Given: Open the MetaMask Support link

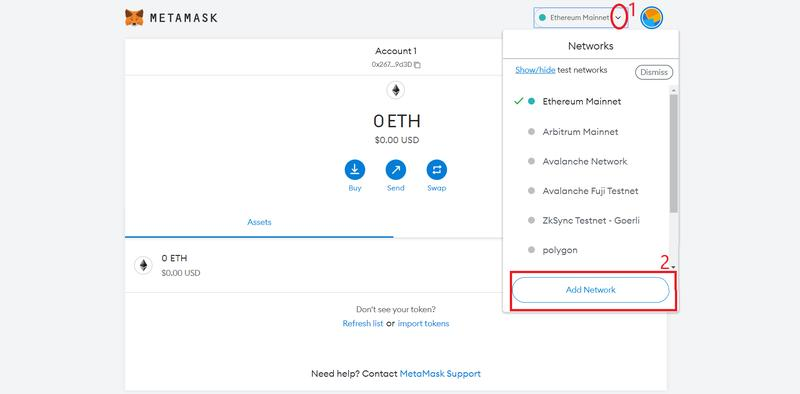Looking at the screenshot, I should click(x=440, y=374).
